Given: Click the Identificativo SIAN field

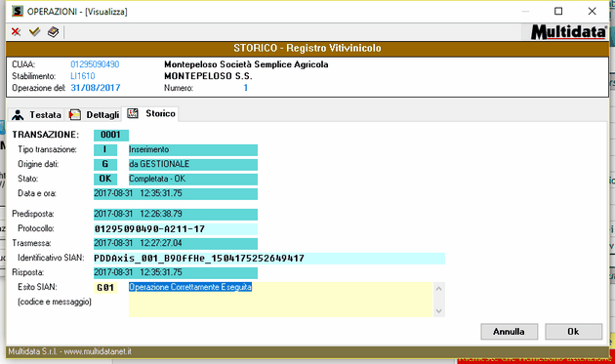Looking at the screenshot, I should coord(269,258).
